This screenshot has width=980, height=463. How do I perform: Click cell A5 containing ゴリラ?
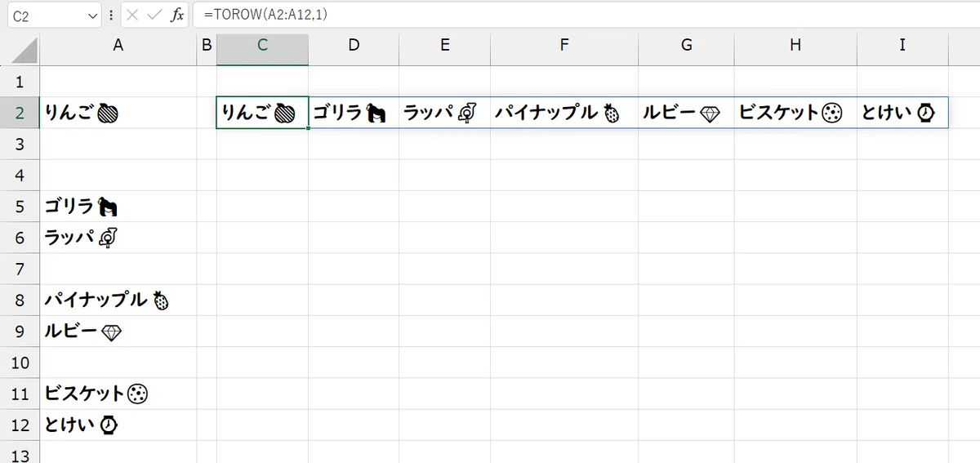click(x=118, y=206)
